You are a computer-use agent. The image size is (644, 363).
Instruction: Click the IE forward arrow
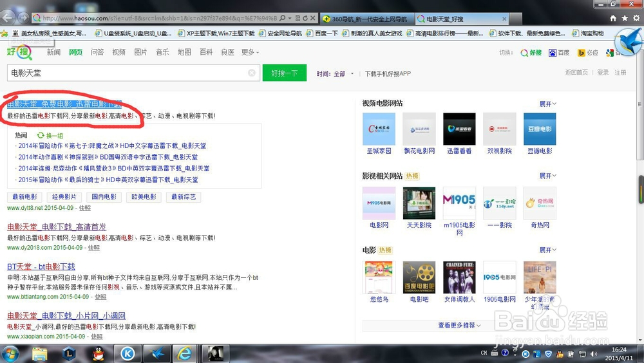23,17
